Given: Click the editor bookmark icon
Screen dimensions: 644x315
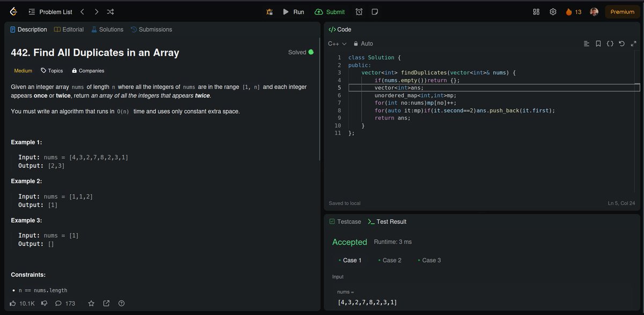Looking at the screenshot, I should 598,43.
